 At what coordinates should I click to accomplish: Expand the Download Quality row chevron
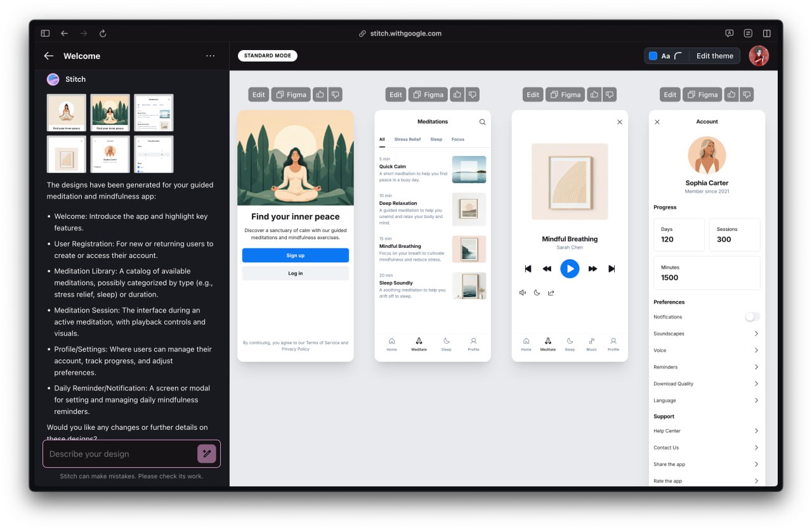(756, 384)
